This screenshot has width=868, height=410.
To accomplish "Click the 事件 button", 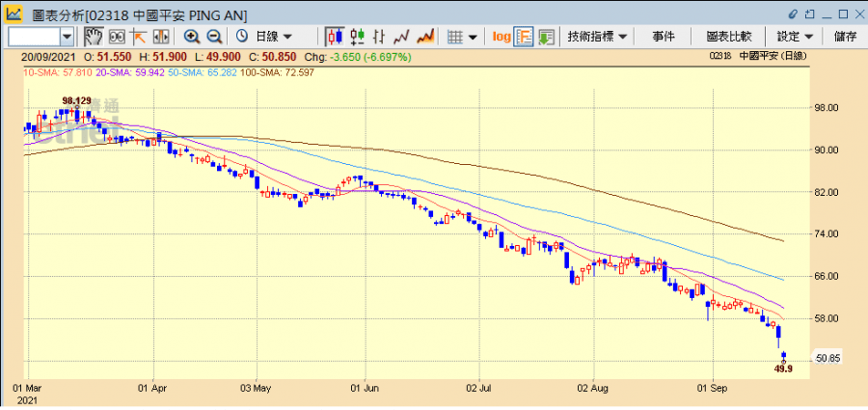I will 664,36.
